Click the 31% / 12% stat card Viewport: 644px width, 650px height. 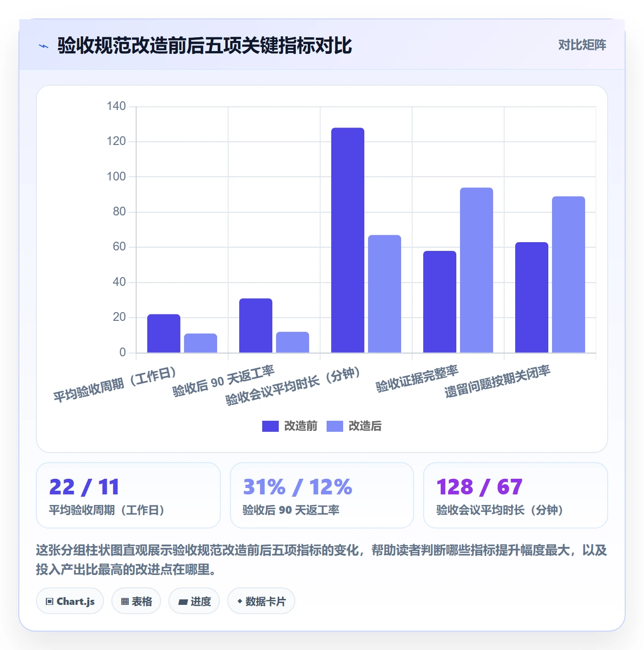(x=322, y=495)
